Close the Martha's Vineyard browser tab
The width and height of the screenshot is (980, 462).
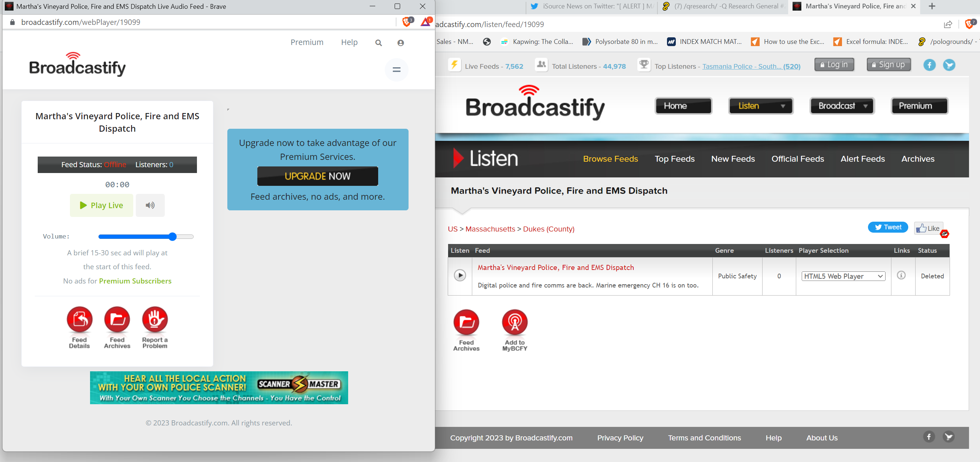tap(913, 7)
